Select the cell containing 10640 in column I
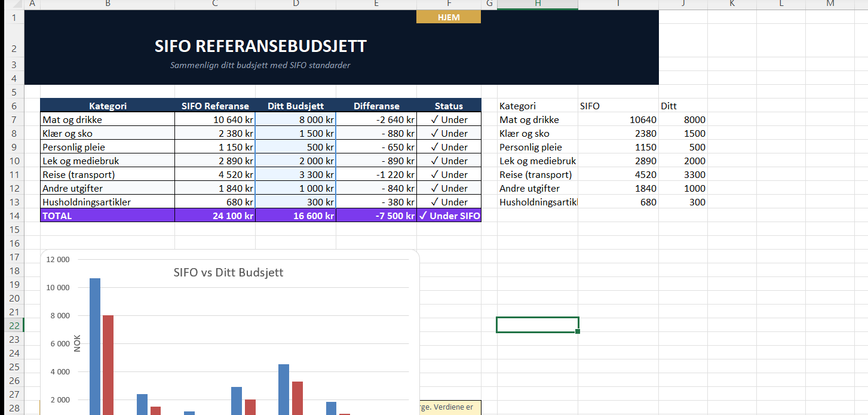The width and height of the screenshot is (868, 415). click(618, 119)
